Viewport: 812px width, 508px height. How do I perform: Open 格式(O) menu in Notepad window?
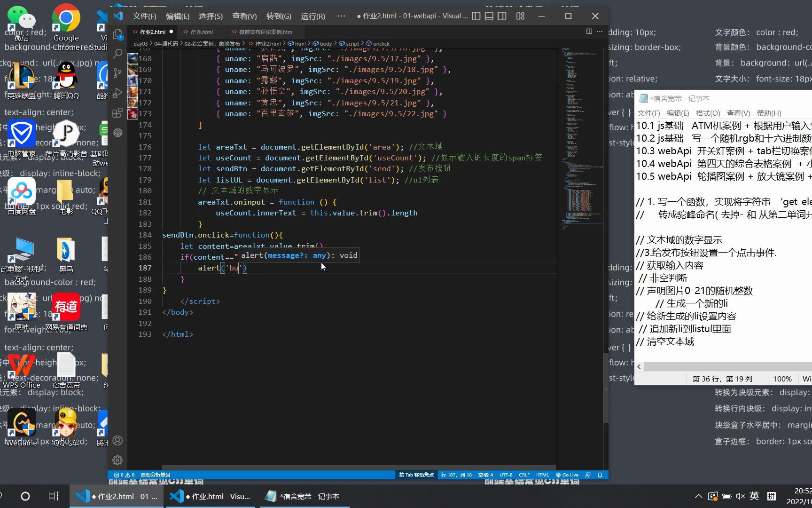click(708, 113)
